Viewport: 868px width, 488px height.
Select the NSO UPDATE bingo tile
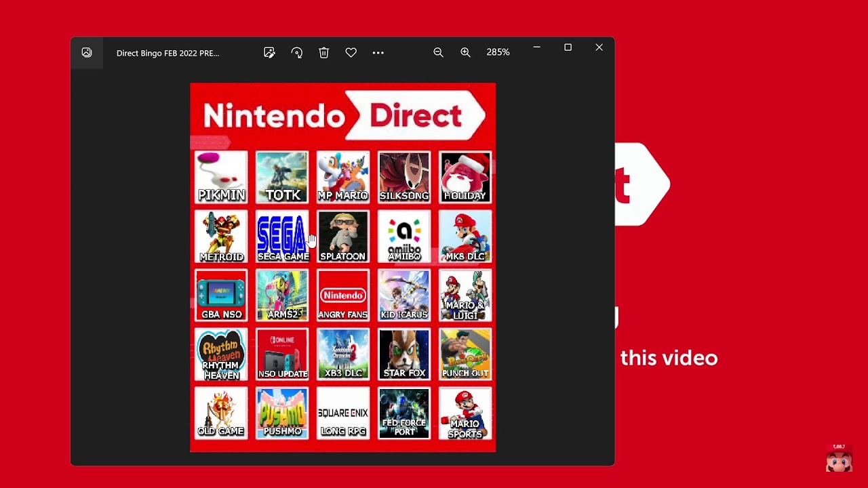click(282, 354)
